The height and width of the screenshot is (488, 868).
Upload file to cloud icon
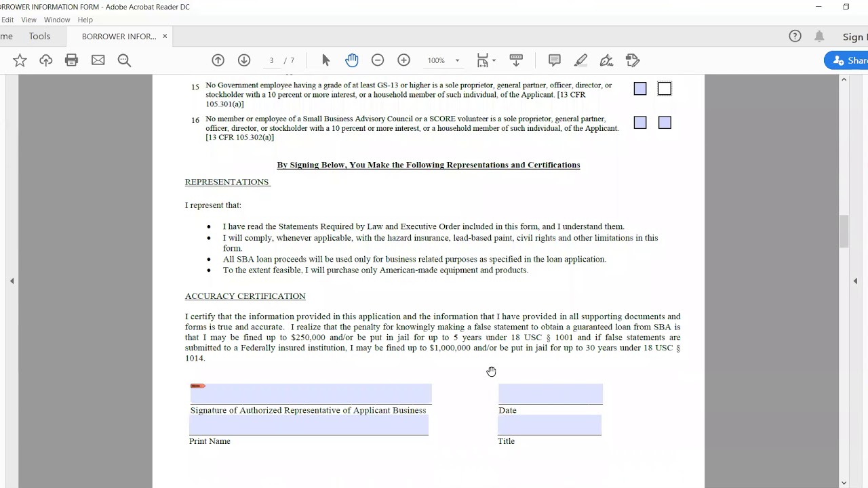coord(45,60)
